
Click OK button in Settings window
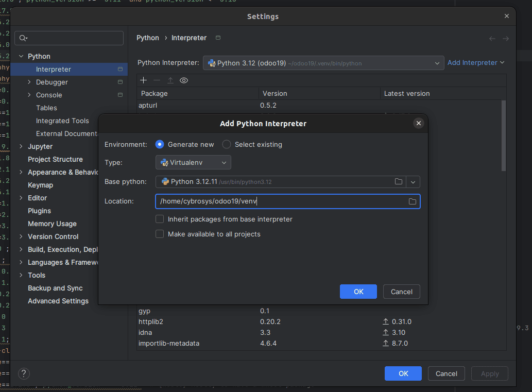point(403,373)
